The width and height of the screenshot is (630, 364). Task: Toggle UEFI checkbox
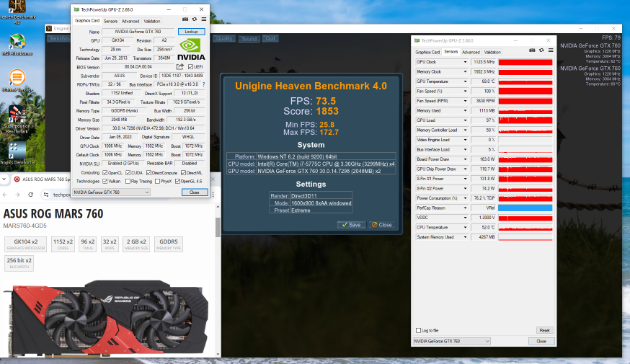coord(190,67)
